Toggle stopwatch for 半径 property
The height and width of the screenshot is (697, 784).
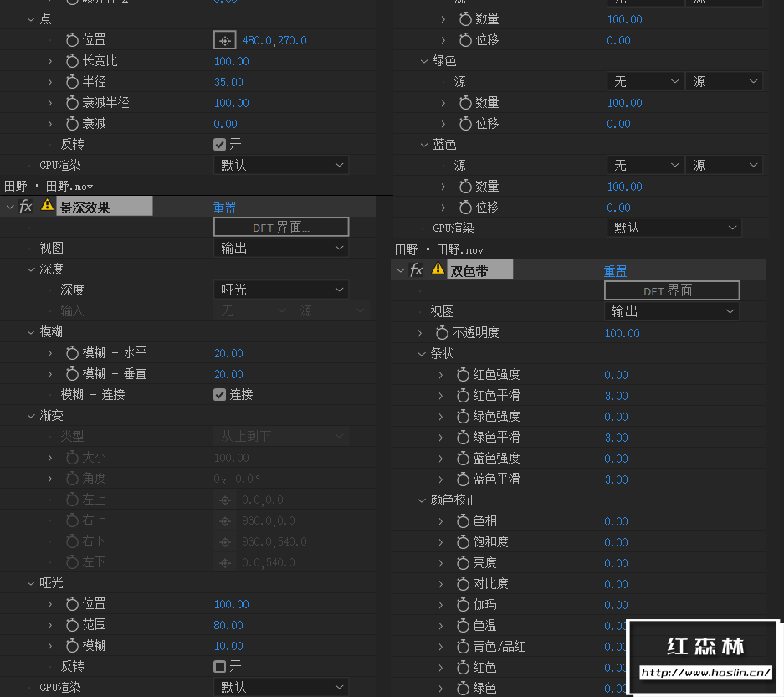[72, 82]
